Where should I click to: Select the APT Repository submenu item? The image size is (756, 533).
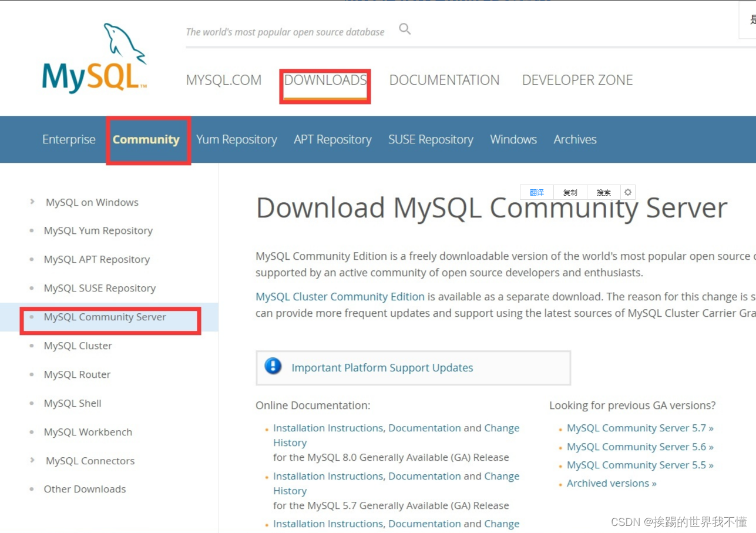333,139
